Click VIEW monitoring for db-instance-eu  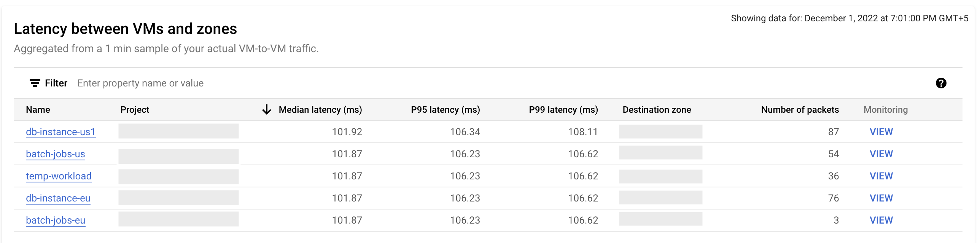(881, 198)
